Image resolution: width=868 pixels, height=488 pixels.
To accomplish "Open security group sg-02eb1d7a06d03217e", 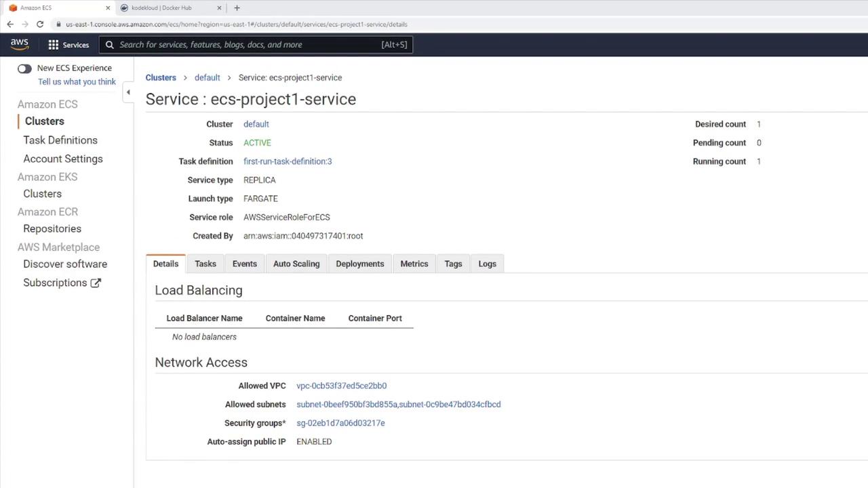I will coord(340,423).
